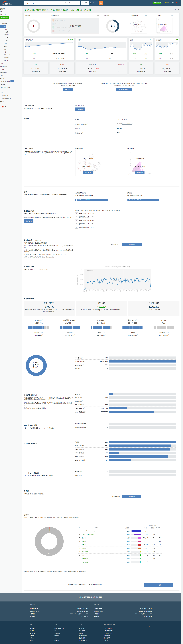This screenshot has width=183, height=644.
Task: Click the orange magnifier search button
Action: (x=101, y=3)
